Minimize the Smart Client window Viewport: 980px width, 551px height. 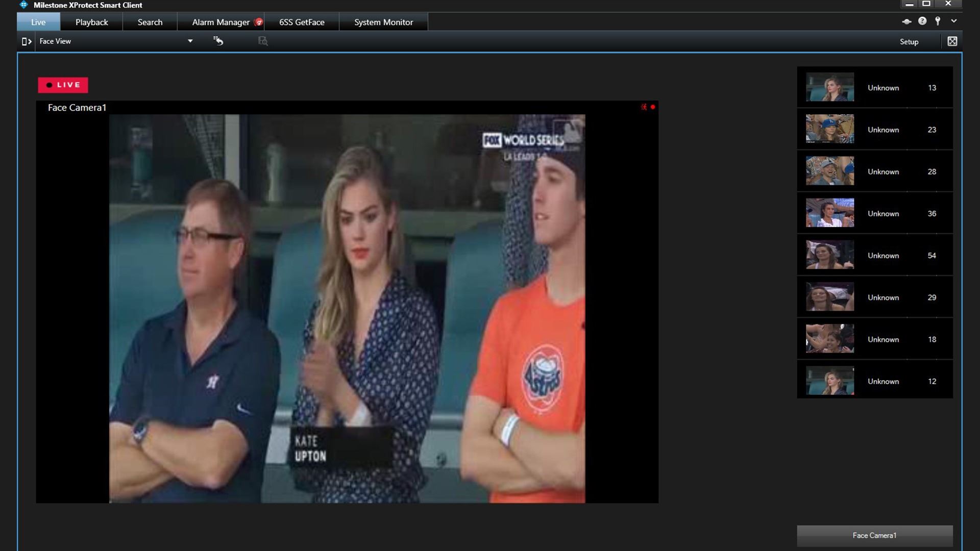[x=909, y=4]
